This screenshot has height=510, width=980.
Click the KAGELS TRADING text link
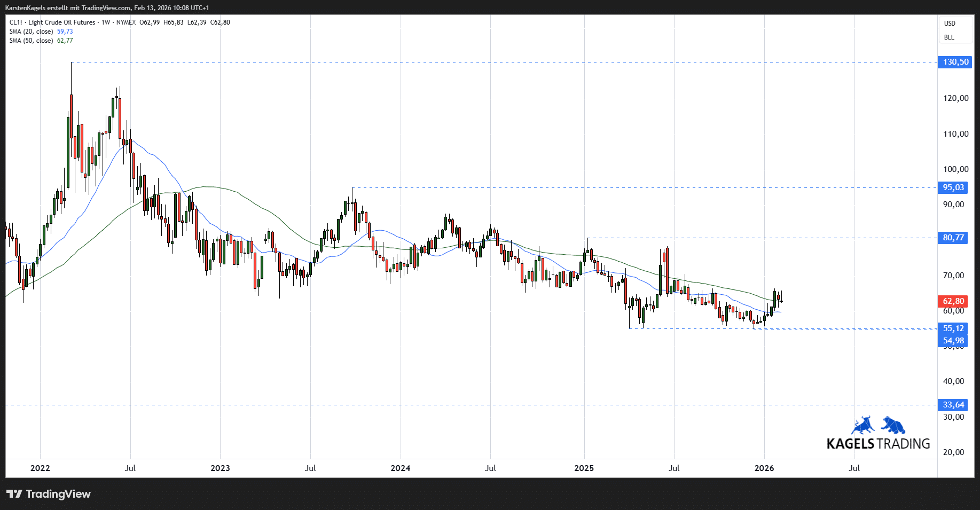[x=878, y=444]
